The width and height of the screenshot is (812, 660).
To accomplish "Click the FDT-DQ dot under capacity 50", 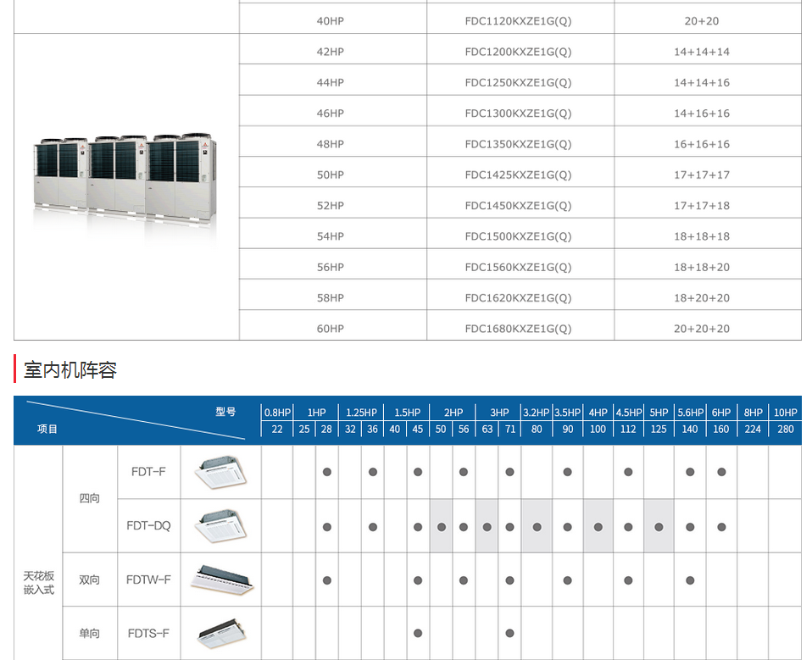I will point(441,526).
